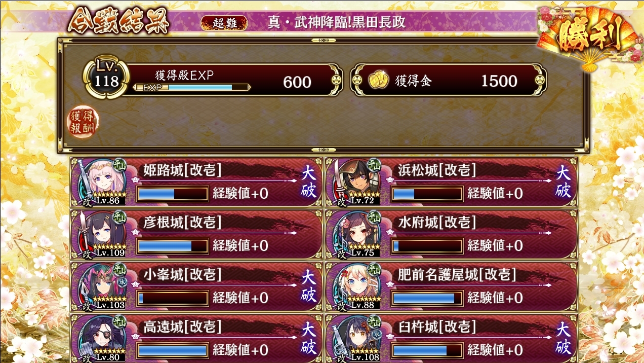Image resolution: width=644 pixels, height=363 pixels.
Task: Click the 勝利 victory fan emblem
Action: 590,38
